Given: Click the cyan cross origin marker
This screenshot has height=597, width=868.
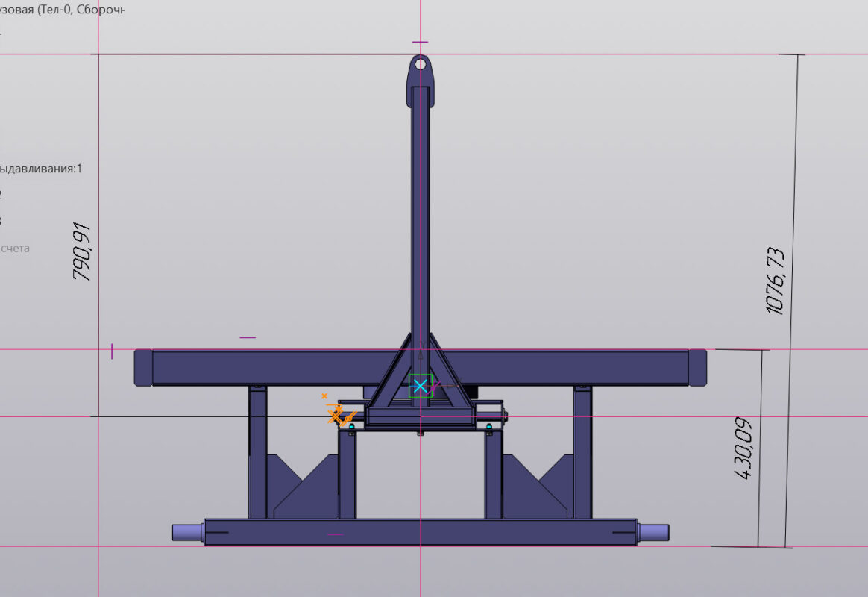Looking at the screenshot, I should pyautogui.click(x=420, y=386).
